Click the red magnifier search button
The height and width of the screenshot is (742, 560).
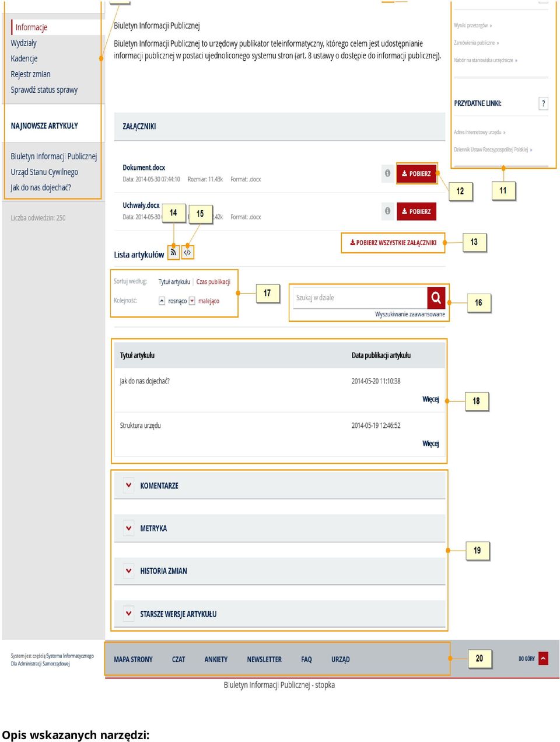(436, 298)
